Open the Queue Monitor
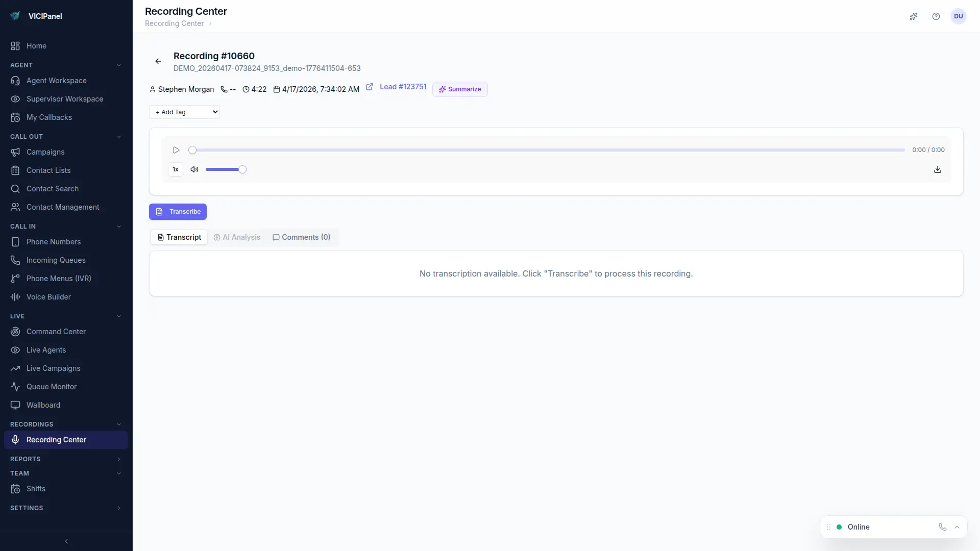 [51, 387]
